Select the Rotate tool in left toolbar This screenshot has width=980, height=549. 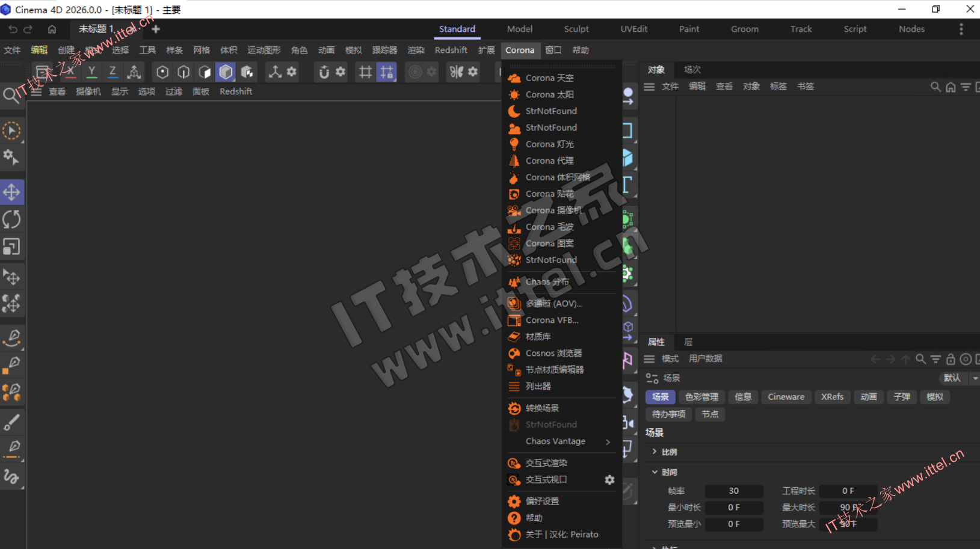coord(12,219)
